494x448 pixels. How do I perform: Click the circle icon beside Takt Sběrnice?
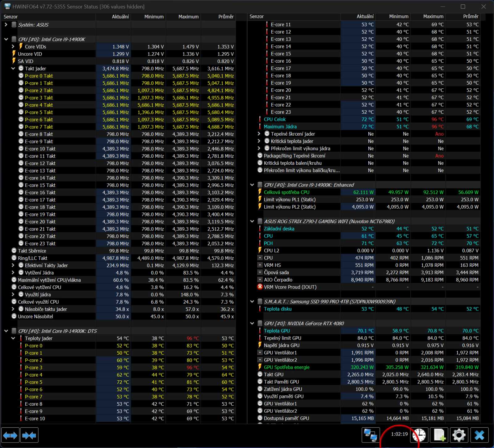click(x=14, y=251)
